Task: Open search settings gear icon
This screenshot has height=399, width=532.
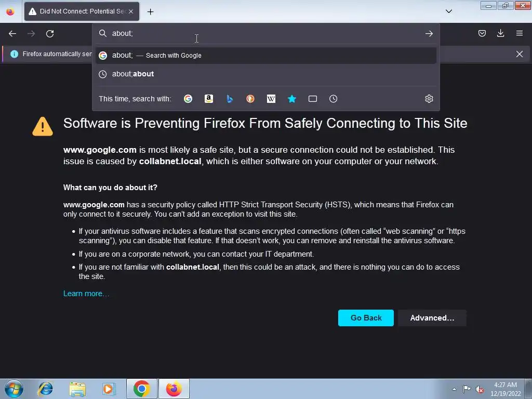Action: coord(429,99)
